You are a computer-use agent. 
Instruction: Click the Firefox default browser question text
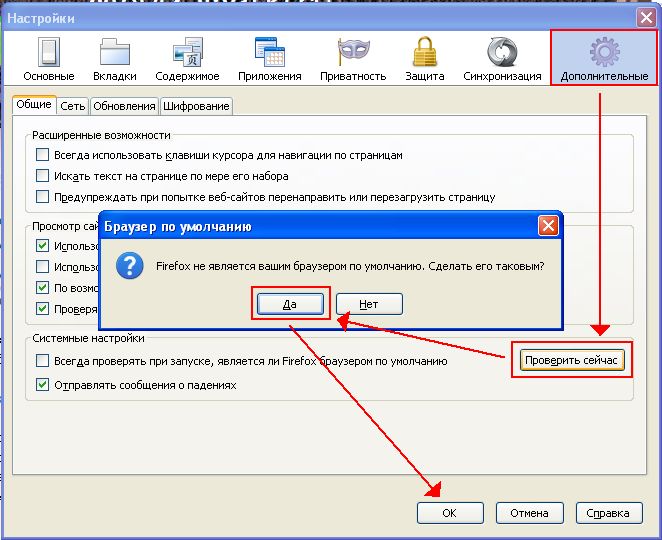point(350,266)
